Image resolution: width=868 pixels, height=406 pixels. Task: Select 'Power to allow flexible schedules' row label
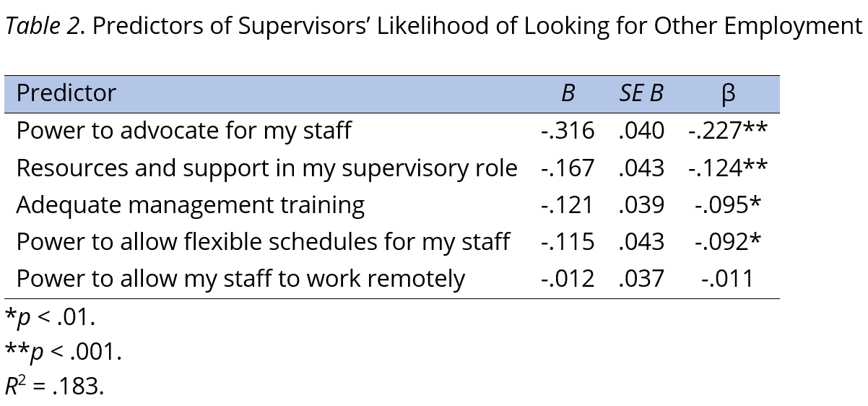pyautogui.click(x=263, y=242)
